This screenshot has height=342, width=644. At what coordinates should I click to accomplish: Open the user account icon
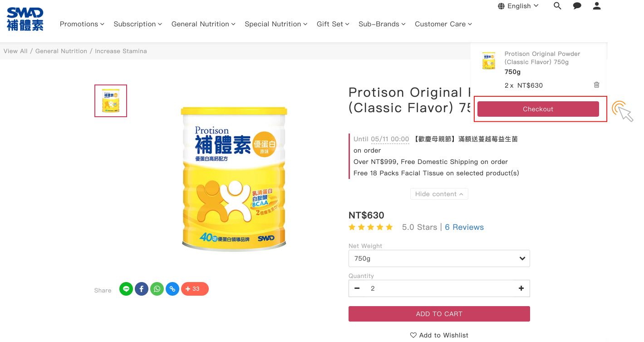coord(597,6)
